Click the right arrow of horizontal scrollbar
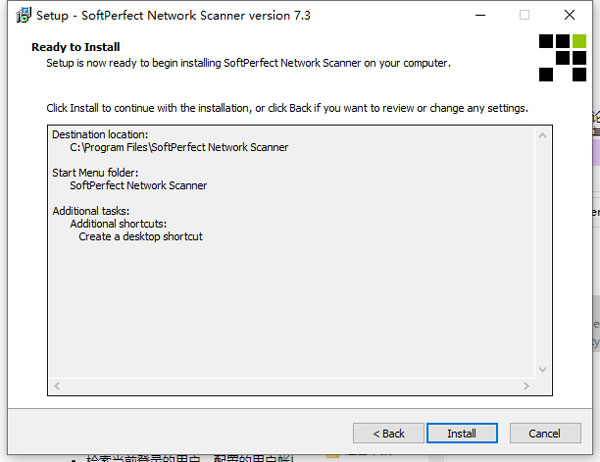Image resolution: width=600 pixels, height=462 pixels. point(528,385)
